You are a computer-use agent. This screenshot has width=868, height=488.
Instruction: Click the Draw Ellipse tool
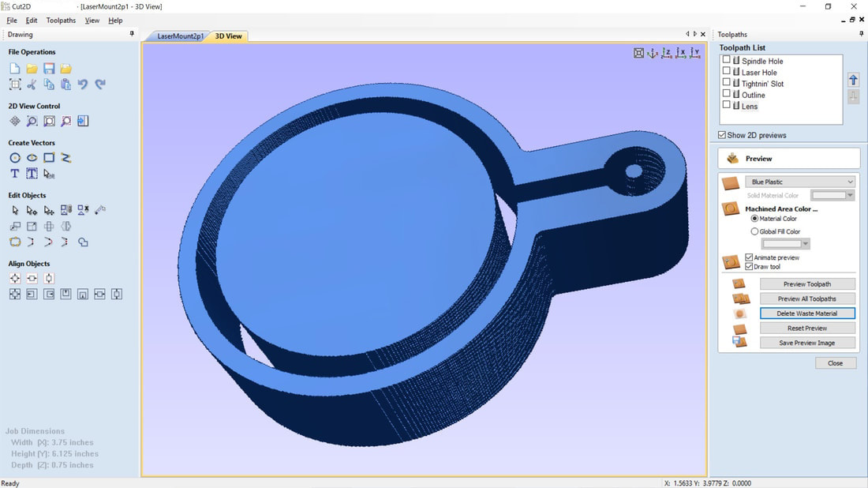32,158
